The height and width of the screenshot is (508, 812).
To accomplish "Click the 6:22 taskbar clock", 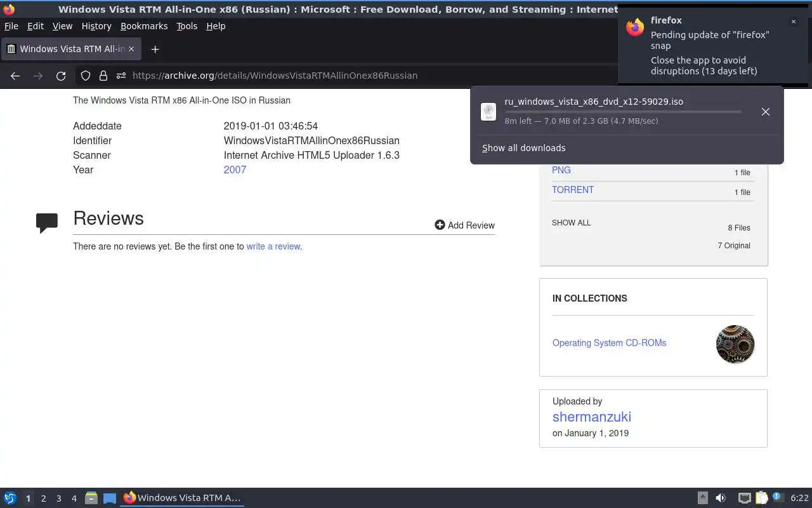I will [x=799, y=498].
